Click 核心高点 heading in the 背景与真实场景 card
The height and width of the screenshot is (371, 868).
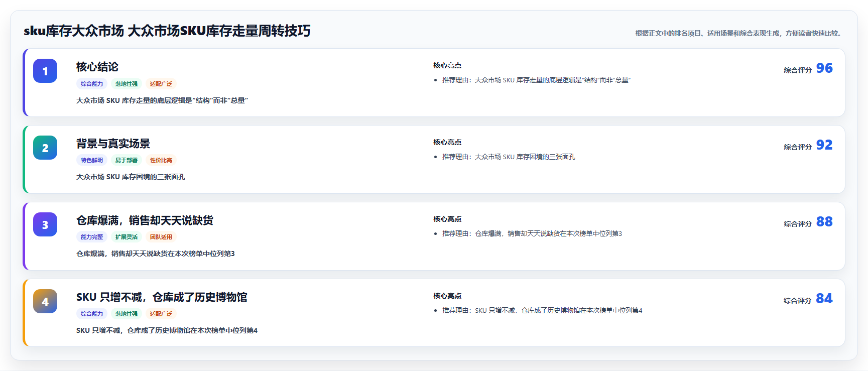click(x=447, y=142)
